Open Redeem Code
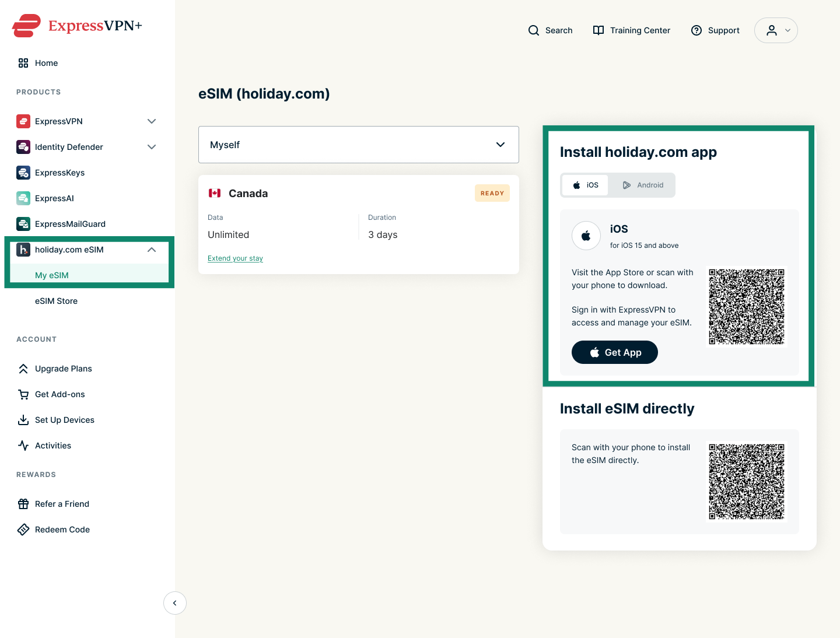 [62, 530]
